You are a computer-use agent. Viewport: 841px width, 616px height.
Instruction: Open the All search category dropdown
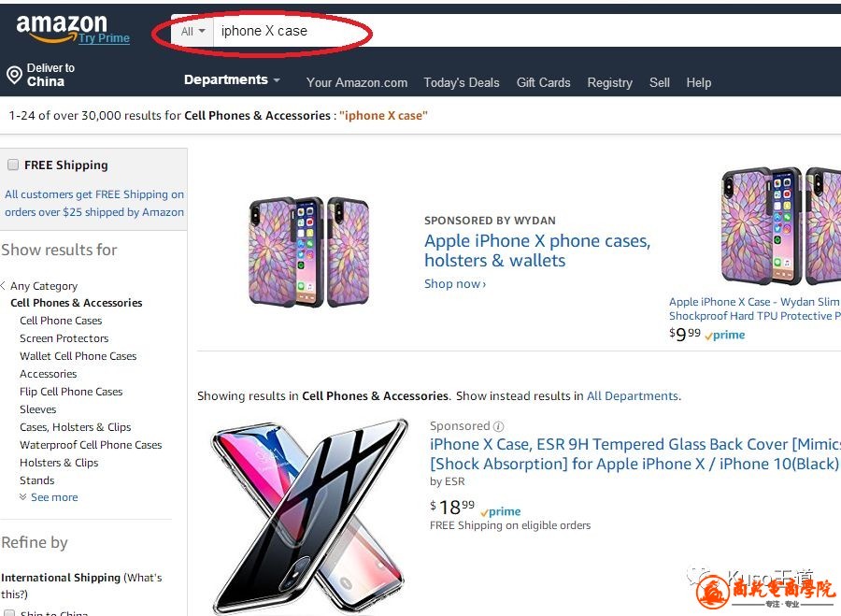(193, 31)
